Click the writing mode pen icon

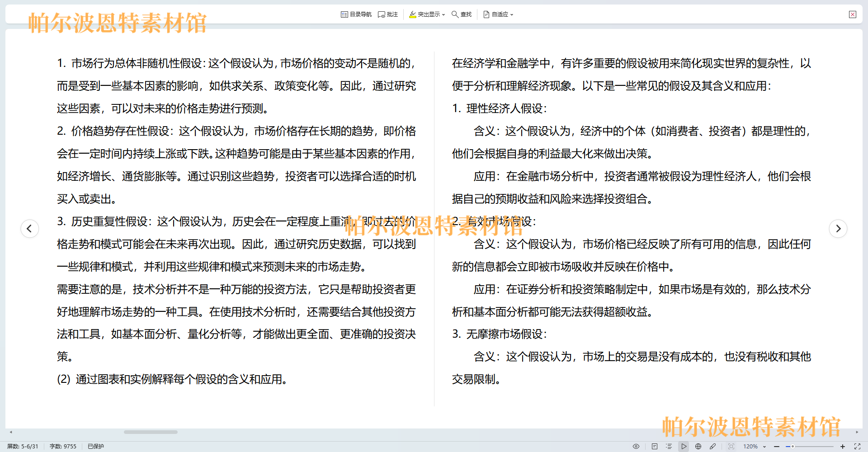point(713,446)
